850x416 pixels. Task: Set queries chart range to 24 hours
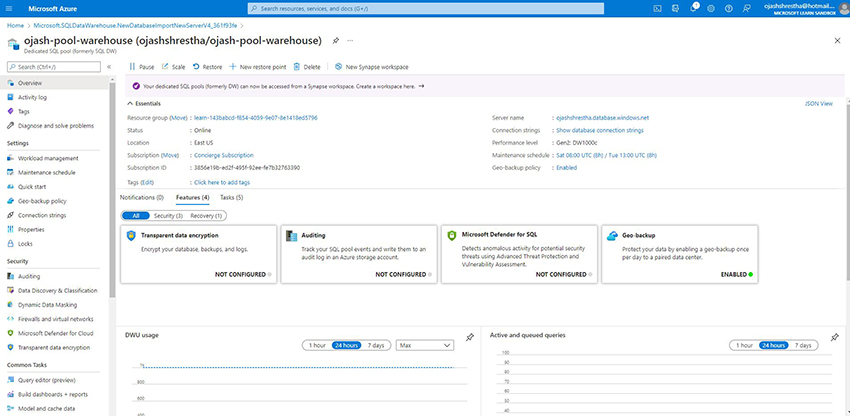coord(774,345)
